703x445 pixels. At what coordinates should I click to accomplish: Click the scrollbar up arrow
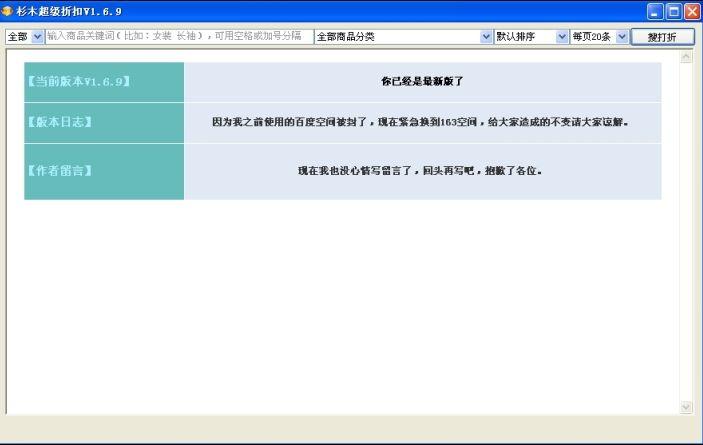tap(686, 57)
